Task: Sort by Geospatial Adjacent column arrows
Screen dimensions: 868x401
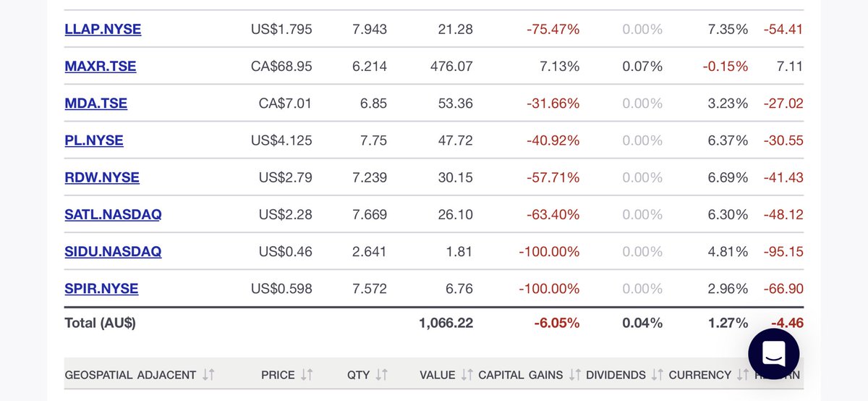Action: pyautogui.click(x=208, y=375)
